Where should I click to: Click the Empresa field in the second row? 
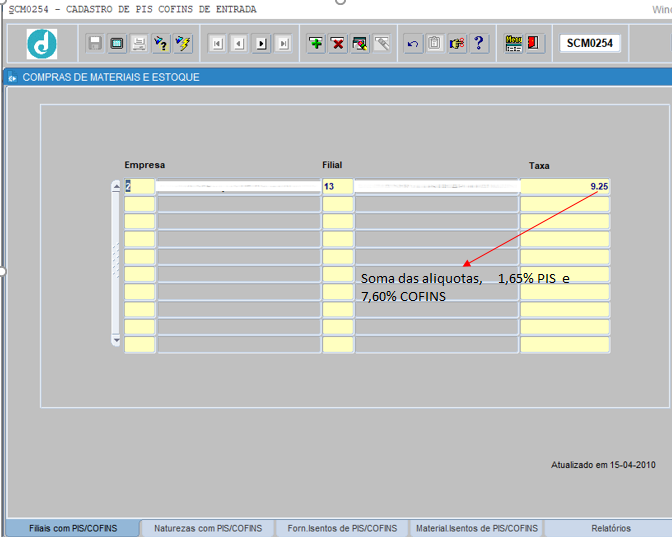139,204
